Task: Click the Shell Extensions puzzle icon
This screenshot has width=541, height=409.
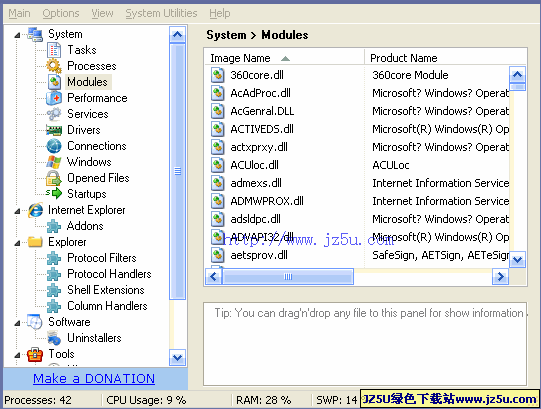Action: [54, 290]
